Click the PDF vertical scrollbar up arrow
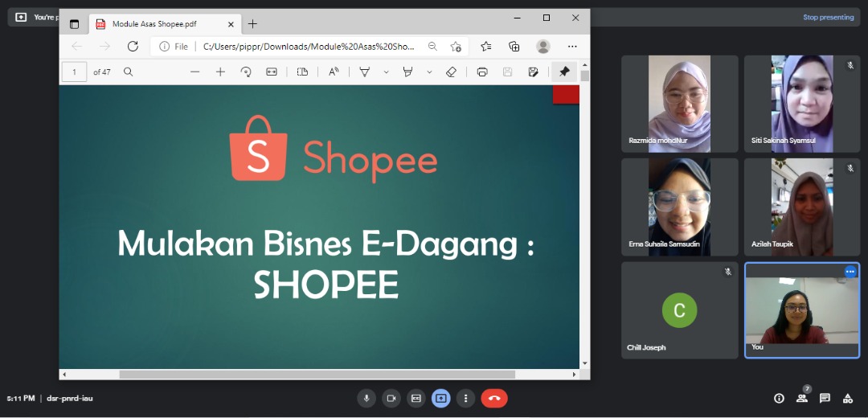The image size is (868, 418). click(584, 65)
